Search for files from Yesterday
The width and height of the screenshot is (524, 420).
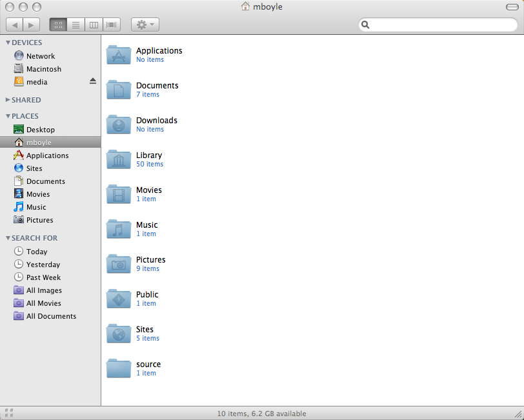click(50, 265)
